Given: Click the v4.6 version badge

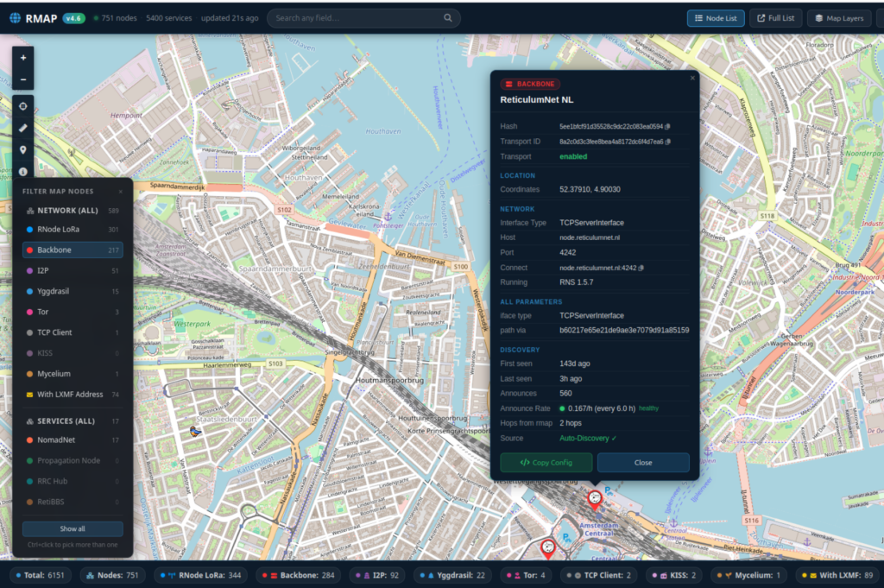Looking at the screenshot, I should click(74, 18).
